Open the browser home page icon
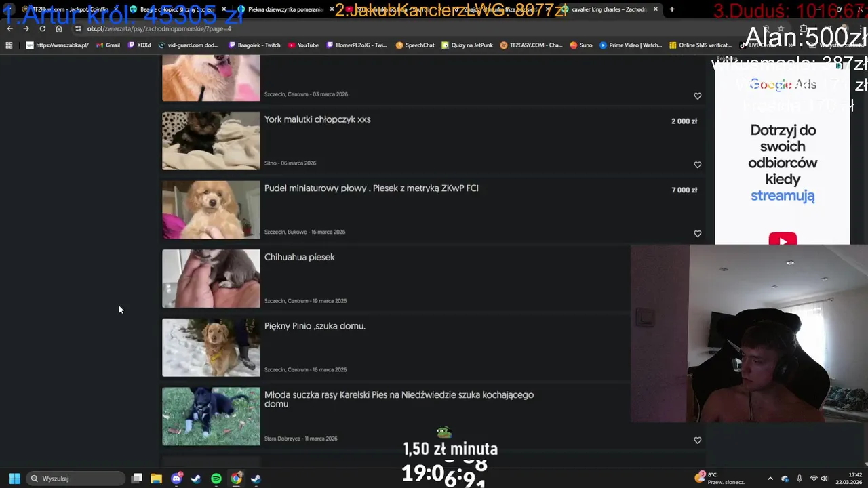Viewport: 868px width, 488px height. (59, 28)
